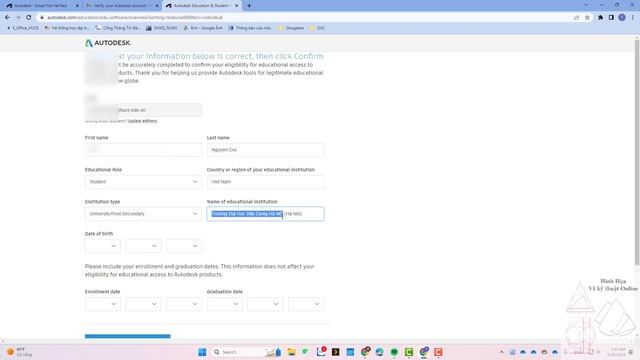Open the Geogebra bookmark
Viewport: 640px width, 360px height.
coord(291,28)
